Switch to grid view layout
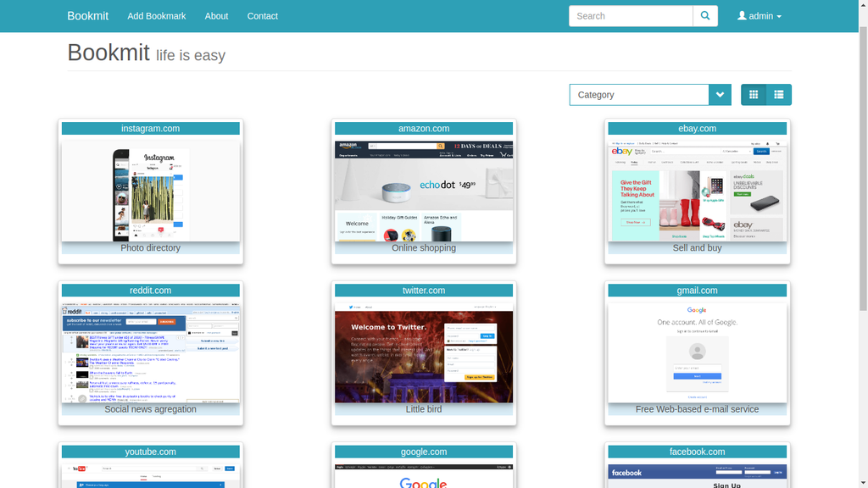The height and width of the screenshot is (488, 868). [754, 95]
